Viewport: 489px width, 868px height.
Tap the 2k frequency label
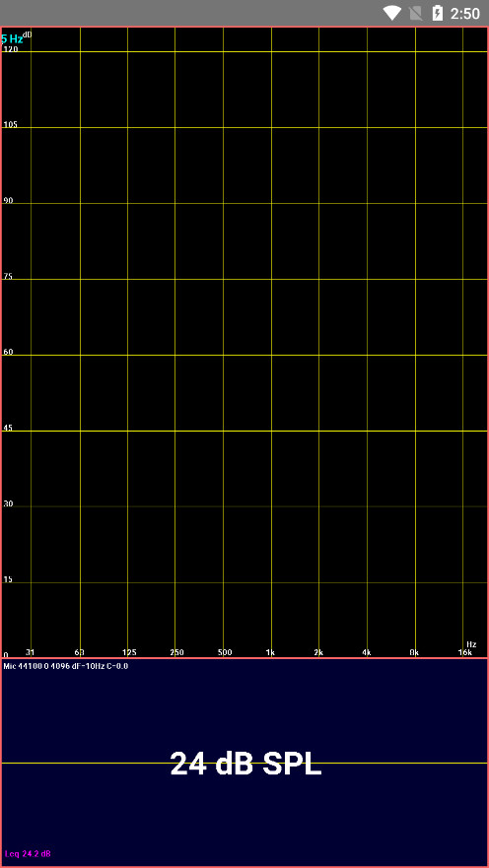(x=318, y=652)
